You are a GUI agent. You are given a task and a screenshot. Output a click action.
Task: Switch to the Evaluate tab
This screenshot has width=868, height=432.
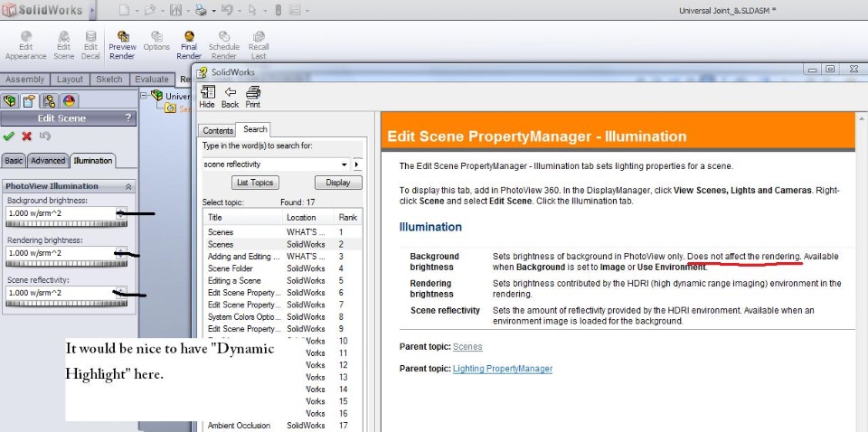pyautogui.click(x=152, y=80)
